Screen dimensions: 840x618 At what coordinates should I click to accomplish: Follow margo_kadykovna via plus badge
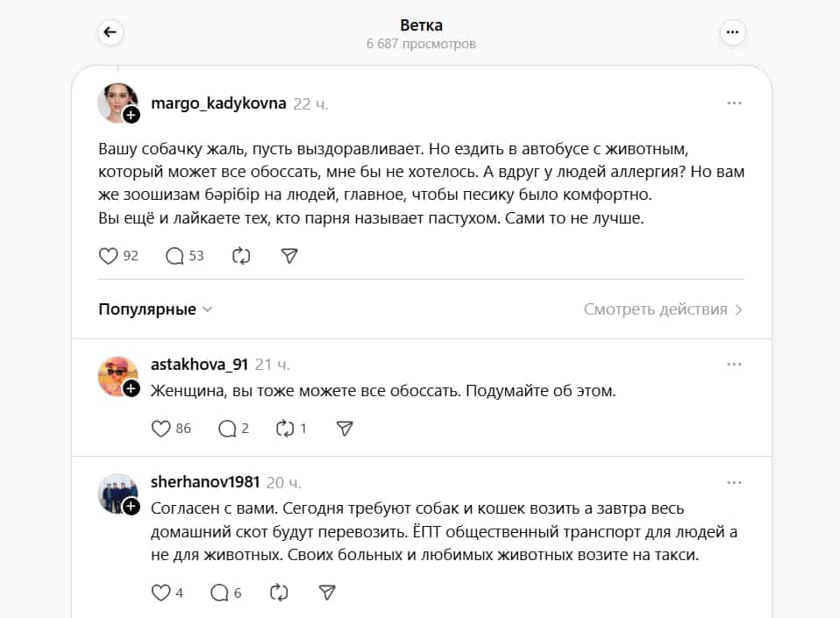132,115
